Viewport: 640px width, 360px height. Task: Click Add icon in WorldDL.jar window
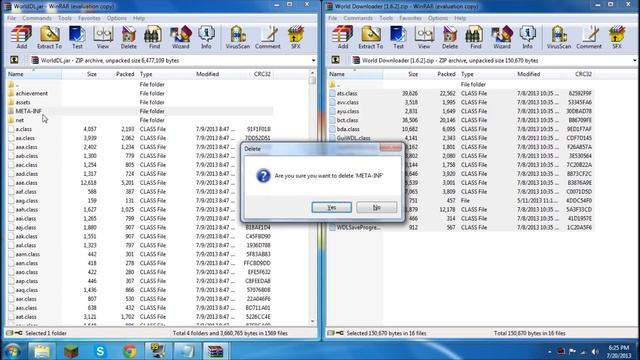21,37
